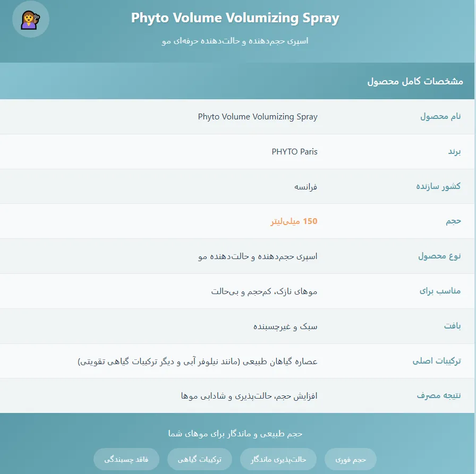This screenshot has width=476, height=474.
Task: Click the فاقد چسبندگی tag pill
Action: click(126, 460)
